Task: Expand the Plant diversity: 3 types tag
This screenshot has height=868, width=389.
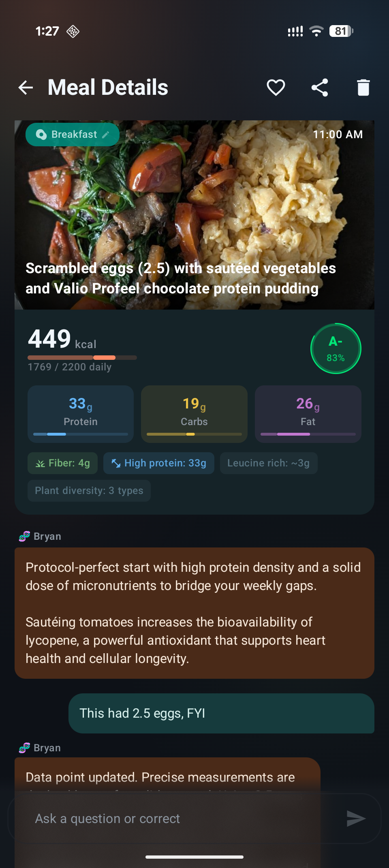Action: click(89, 490)
